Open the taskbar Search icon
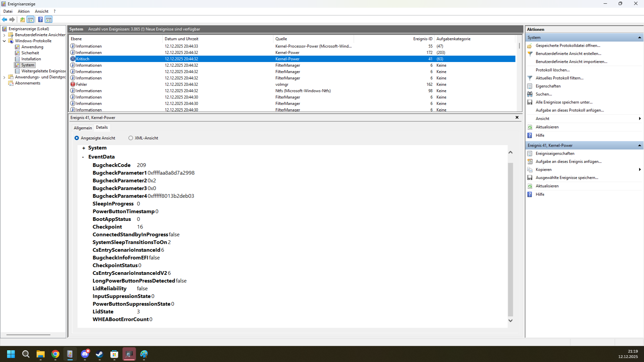Viewport: 644px width, 362px height. coord(26,354)
